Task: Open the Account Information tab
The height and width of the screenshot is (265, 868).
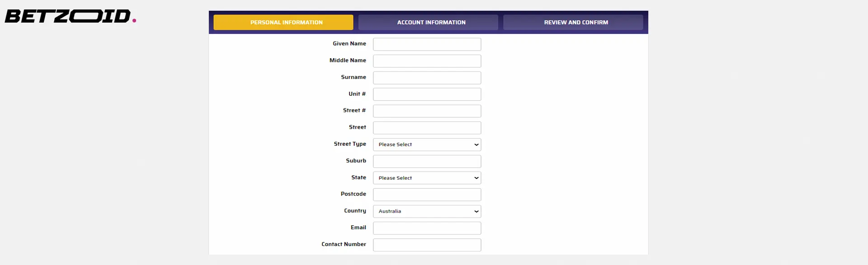Action: 428,22
